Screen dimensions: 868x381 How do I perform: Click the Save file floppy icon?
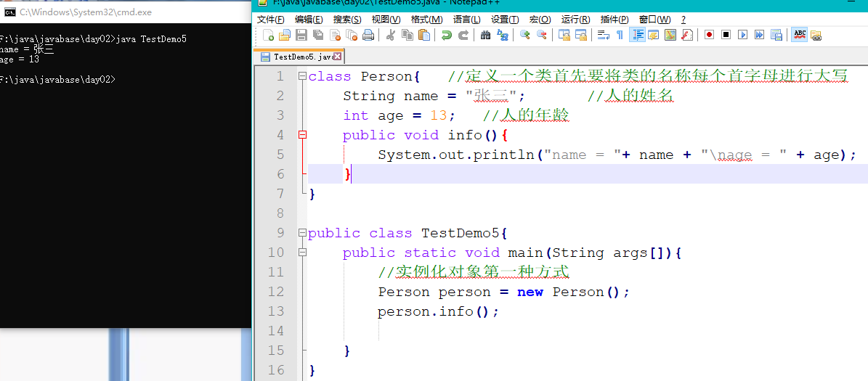pos(301,36)
